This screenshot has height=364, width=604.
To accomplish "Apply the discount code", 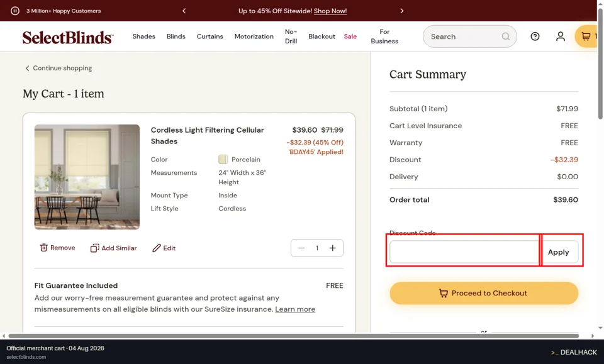I will 559,252.
